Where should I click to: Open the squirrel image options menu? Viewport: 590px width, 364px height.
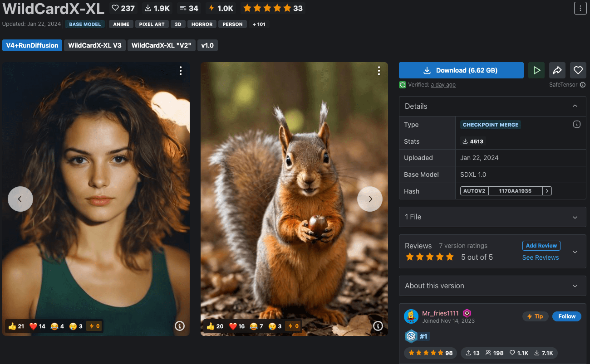379,71
